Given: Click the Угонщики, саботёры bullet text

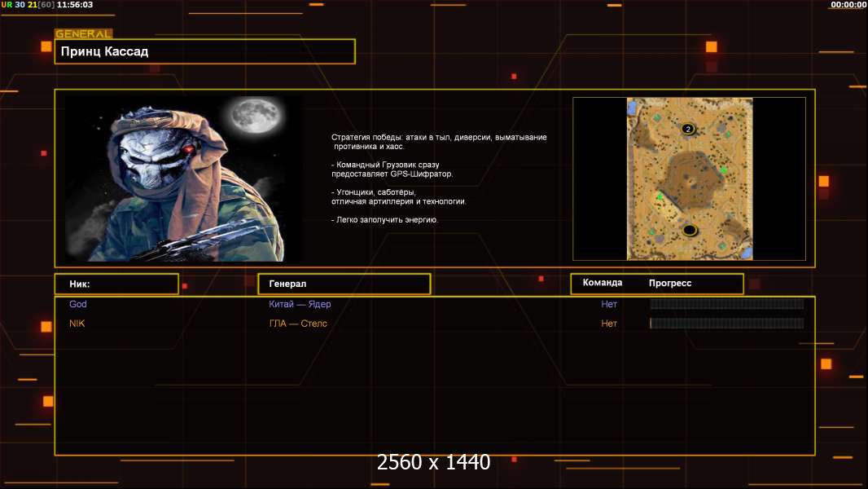Looking at the screenshot, I should point(398,197).
